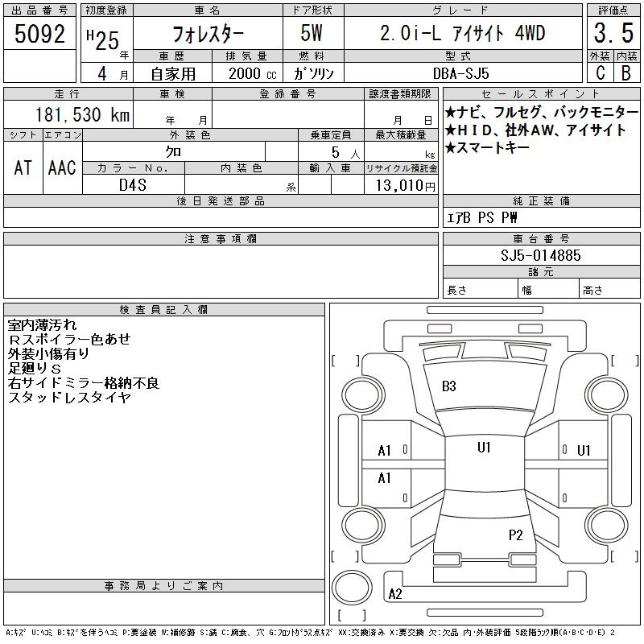Click the spare tire circle icon

coord(352,588)
